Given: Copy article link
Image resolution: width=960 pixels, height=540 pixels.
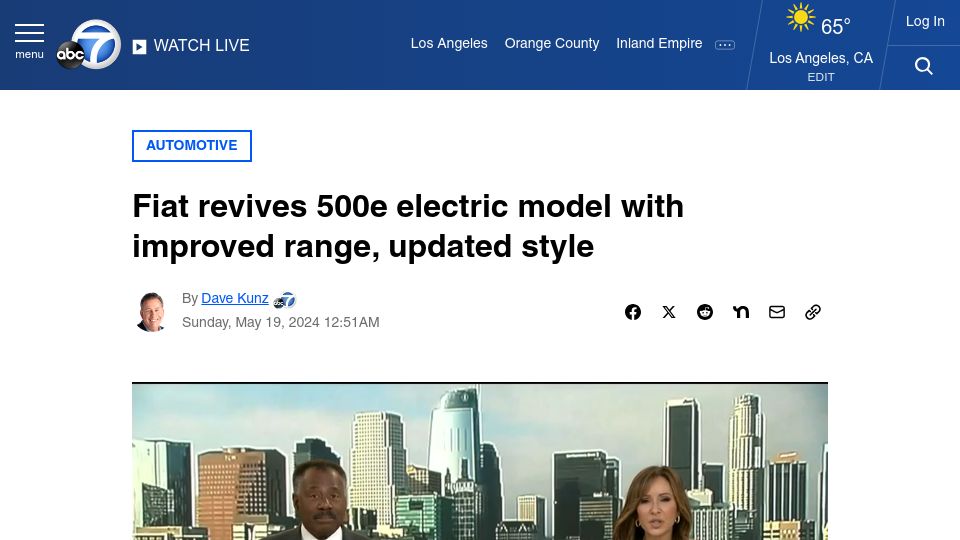Looking at the screenshot, I should pyautogui.click(x=813, y=312).
